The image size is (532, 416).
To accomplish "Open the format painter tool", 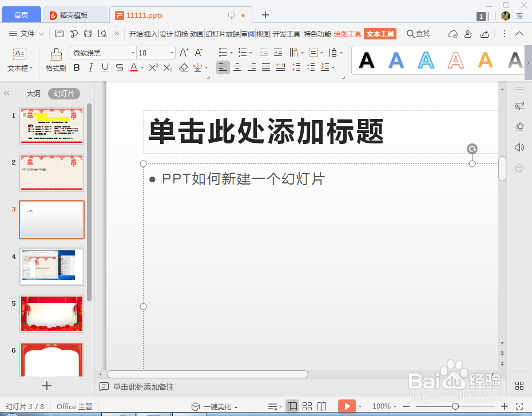I will point(55,59).
